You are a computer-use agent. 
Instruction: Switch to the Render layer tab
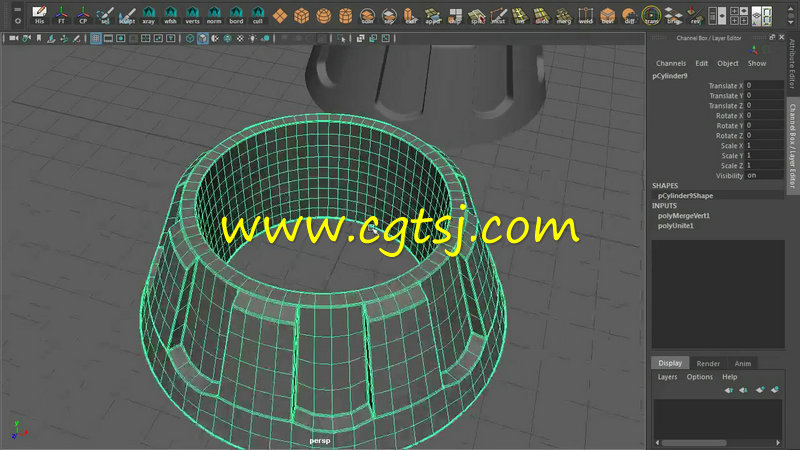tap(708, 363)
